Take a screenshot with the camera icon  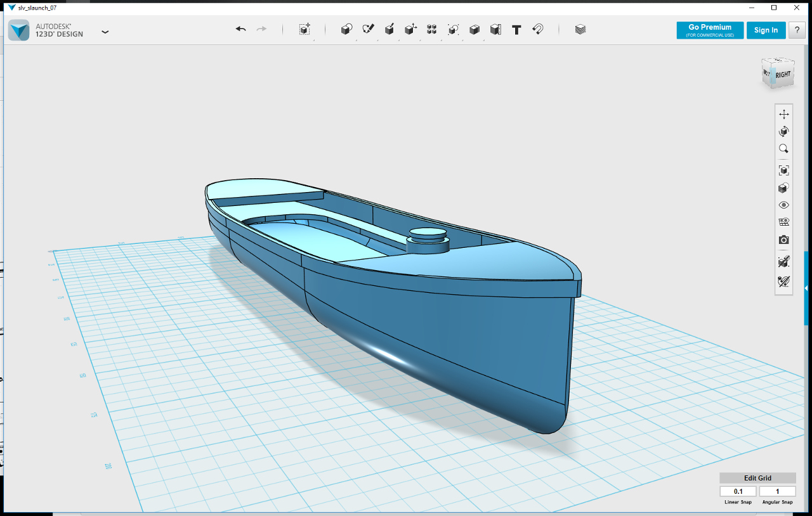[784, 240]
